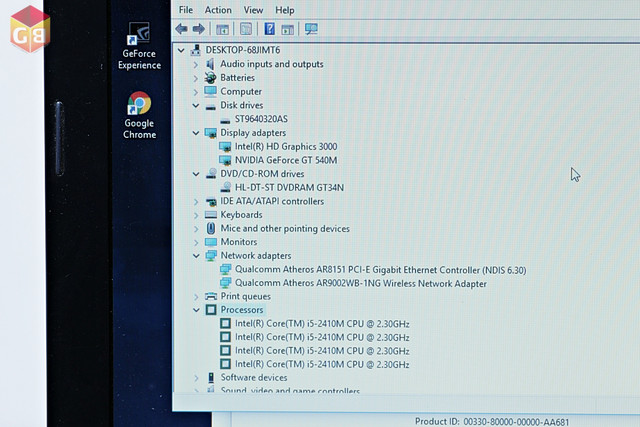Select the Monitors category label

(239, 242)
